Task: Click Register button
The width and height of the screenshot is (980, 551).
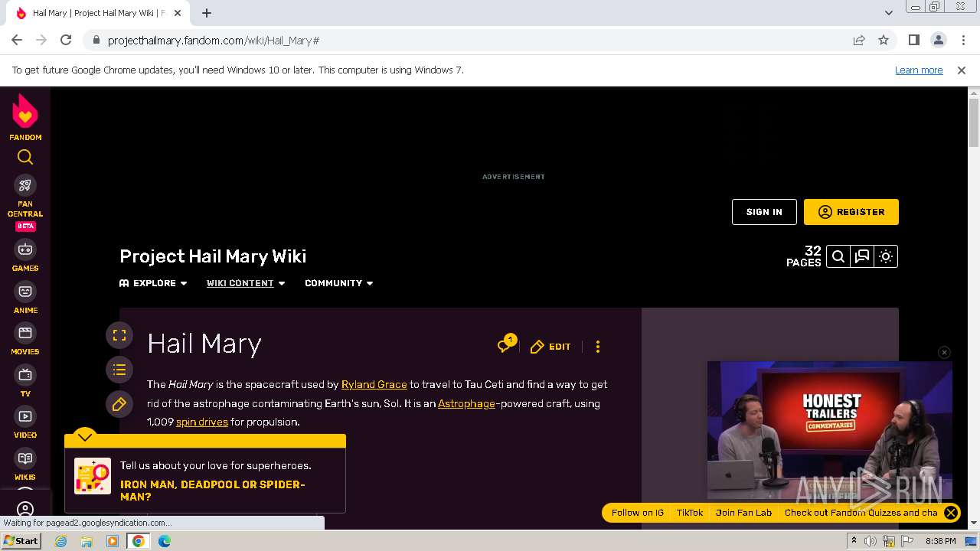Action: (851, 212)
